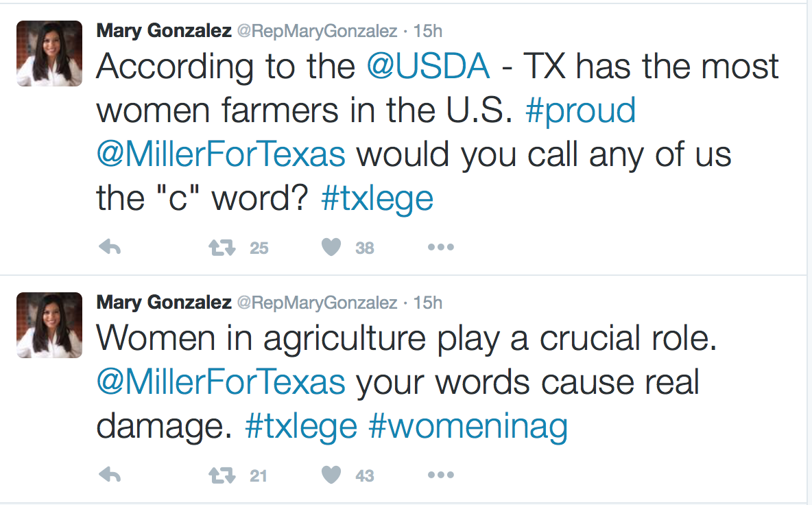Image resolution: width=812 pixels, height=505 pixels.
Task: Click @RepMaryGonzalez handle on second tweet
Action: [317, 303]
